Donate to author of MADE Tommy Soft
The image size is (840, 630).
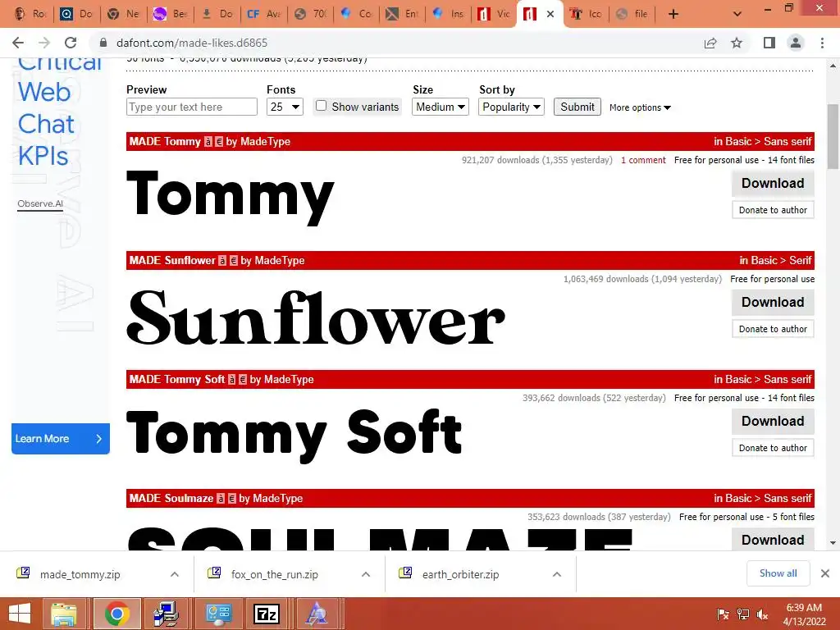[x=773, y=448]
